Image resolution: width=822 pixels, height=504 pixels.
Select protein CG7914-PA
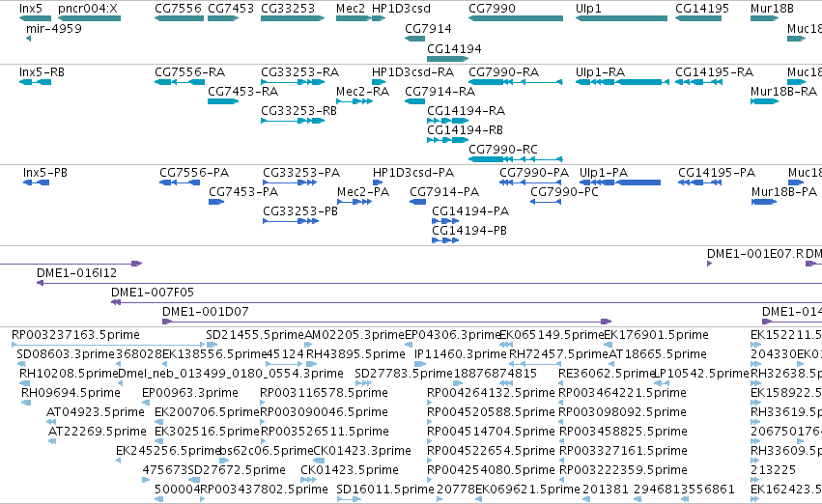[444, 192]
